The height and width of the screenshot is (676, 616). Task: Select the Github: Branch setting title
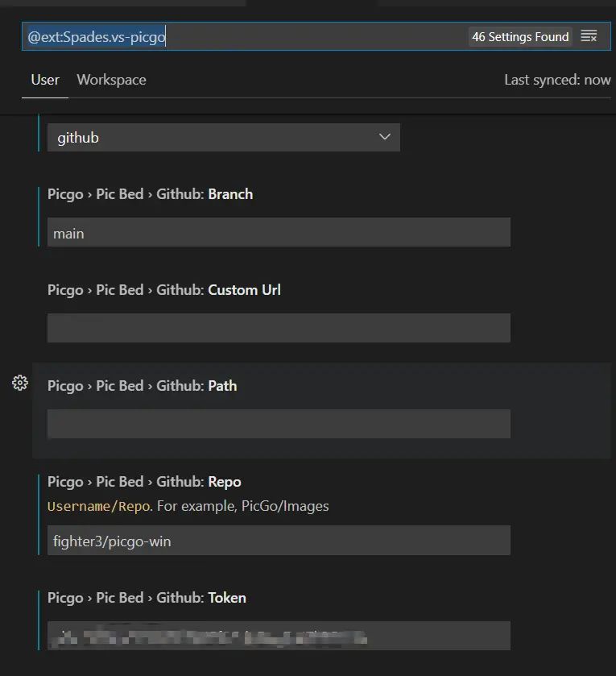pos(150,194)
